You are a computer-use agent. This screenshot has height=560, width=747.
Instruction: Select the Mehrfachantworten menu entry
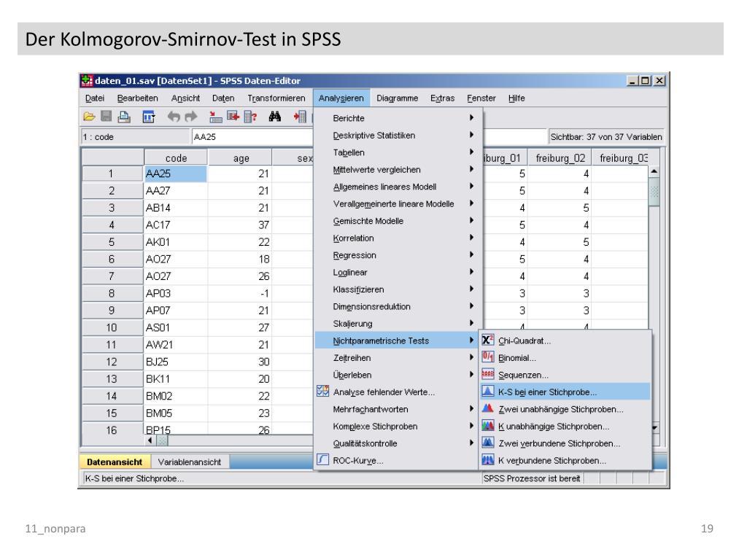(398, 409)
